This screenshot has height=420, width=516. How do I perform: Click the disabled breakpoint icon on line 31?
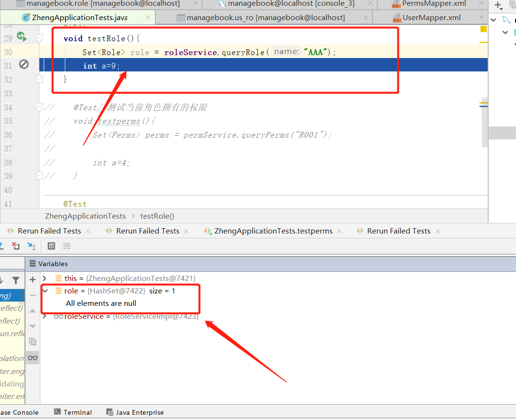click(24, 64)
